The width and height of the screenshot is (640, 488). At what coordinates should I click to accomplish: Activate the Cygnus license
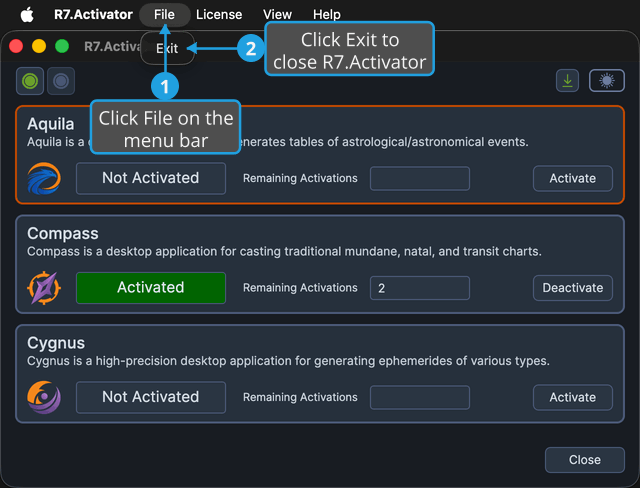point(573,397)
